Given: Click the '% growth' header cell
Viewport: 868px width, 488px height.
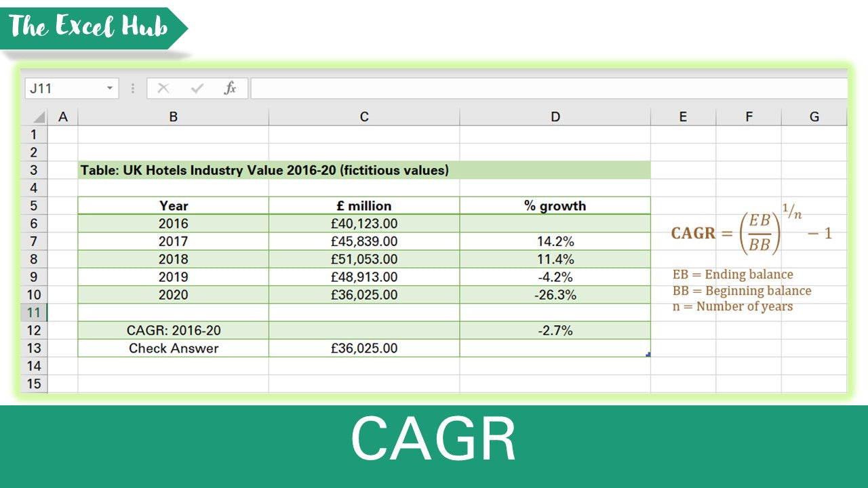Looking at the screenshot, I should coord(555,205).
